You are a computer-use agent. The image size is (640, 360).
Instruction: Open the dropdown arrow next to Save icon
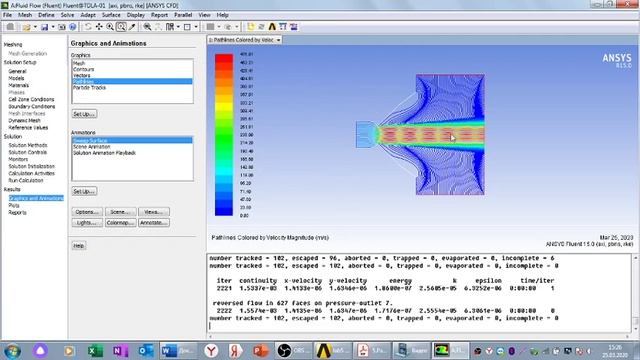click(x=53, y=27)
